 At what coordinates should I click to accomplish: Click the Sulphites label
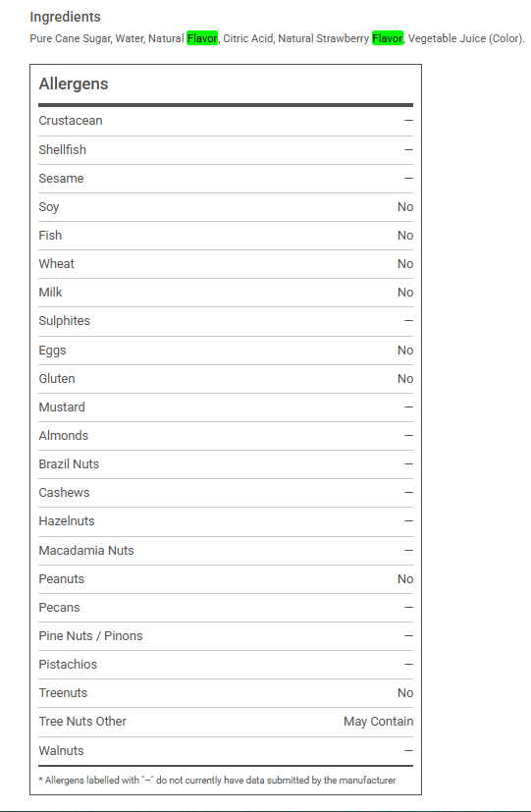[64, 320]
